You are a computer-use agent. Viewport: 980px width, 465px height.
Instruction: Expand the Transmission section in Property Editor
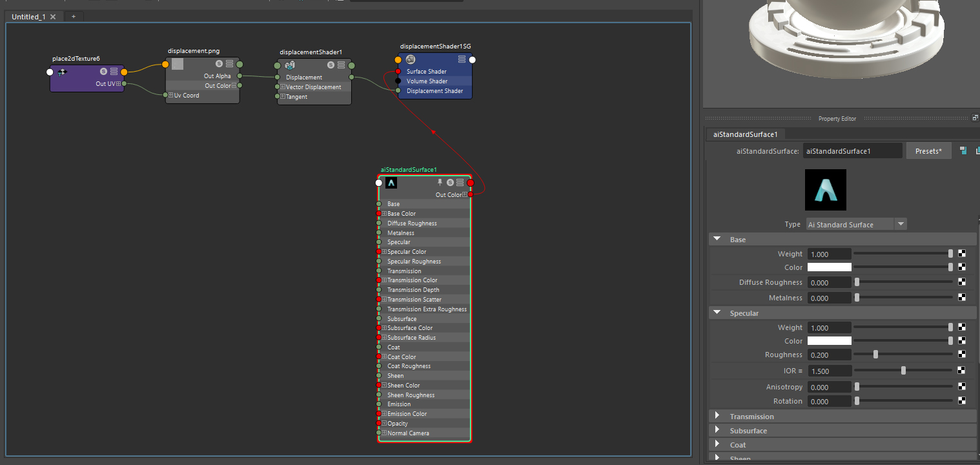pyautogui.click(x=717, y=416)
